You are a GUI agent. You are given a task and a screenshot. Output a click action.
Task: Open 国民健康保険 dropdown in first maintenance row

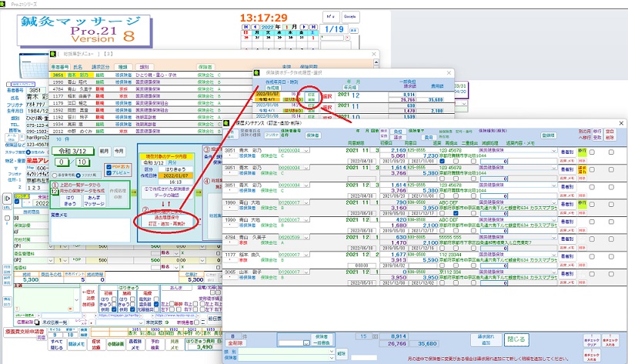554,151
